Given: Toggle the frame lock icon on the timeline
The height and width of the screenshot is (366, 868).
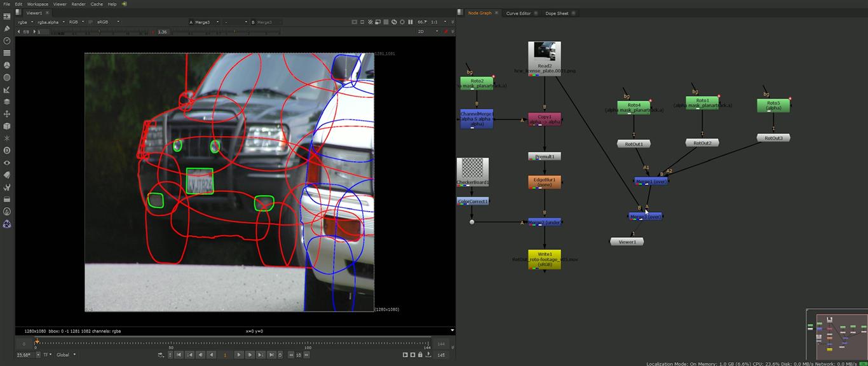Looking at the screenshot, I should (x=420, y=355).
